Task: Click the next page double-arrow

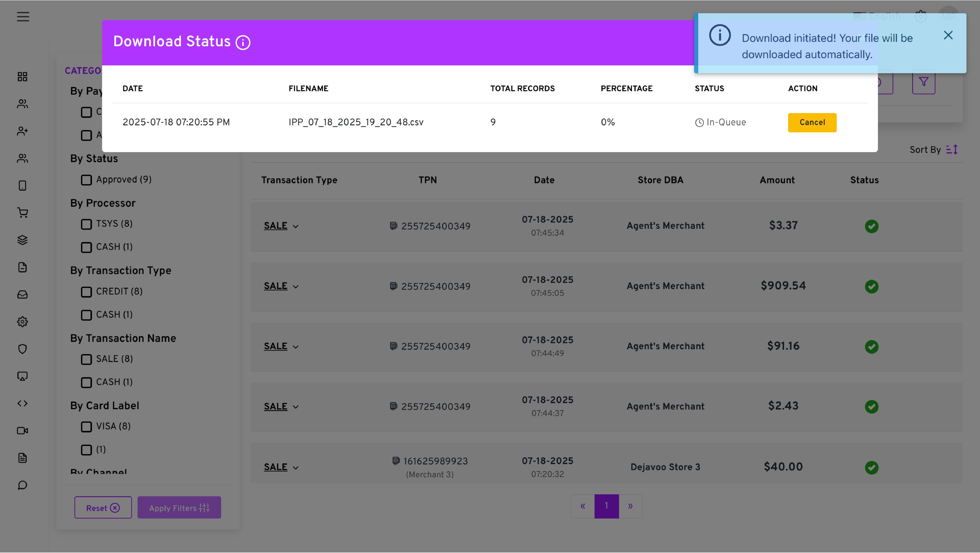Action: click(x=630, y=506)
